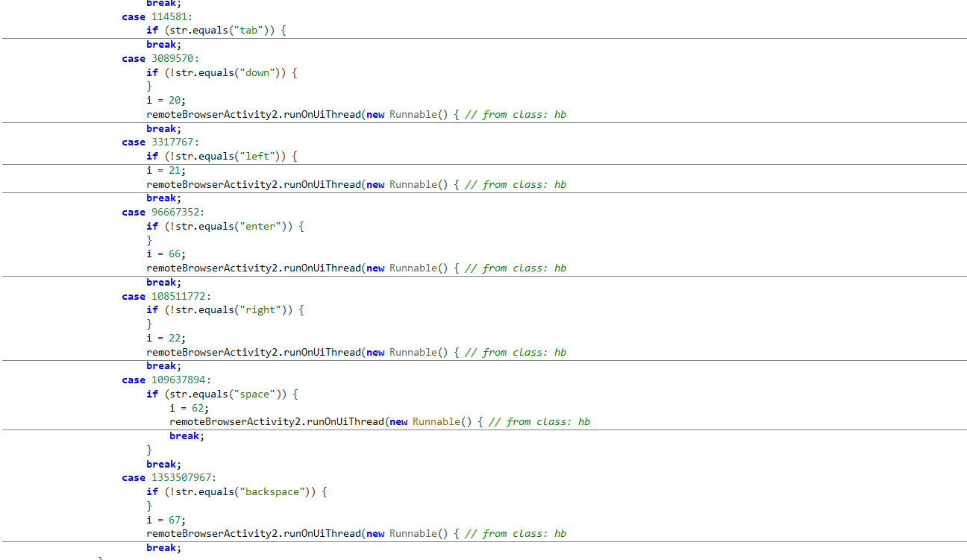Click the "from class: hb" comment after i = 20
The image size is (967, 560).
pyautogui.click(x=516, y=114)
